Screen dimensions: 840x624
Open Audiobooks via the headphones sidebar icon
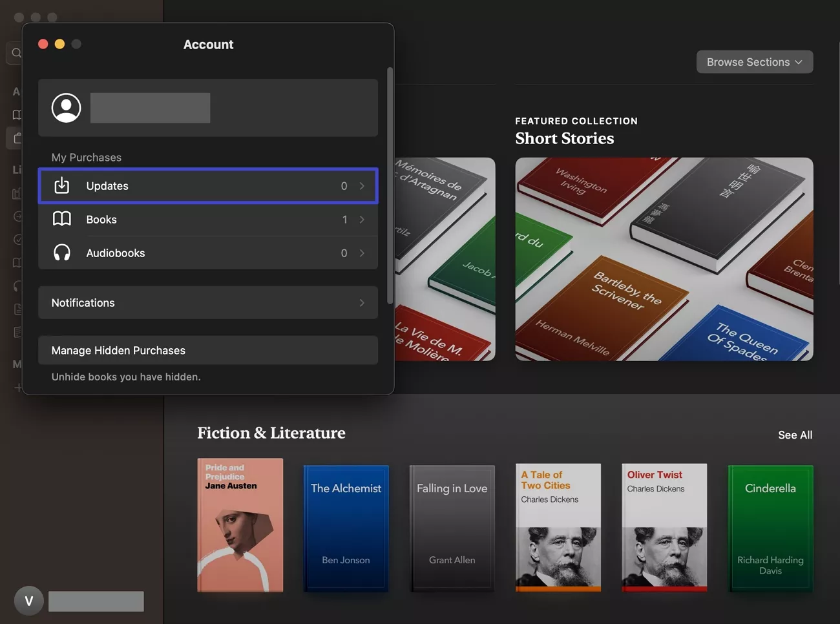click(x=17, y=286)
